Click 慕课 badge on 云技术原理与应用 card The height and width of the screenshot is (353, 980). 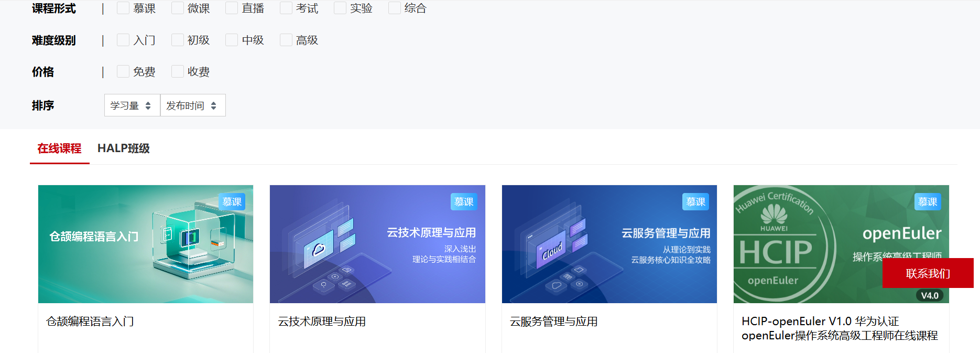[464, 202]
